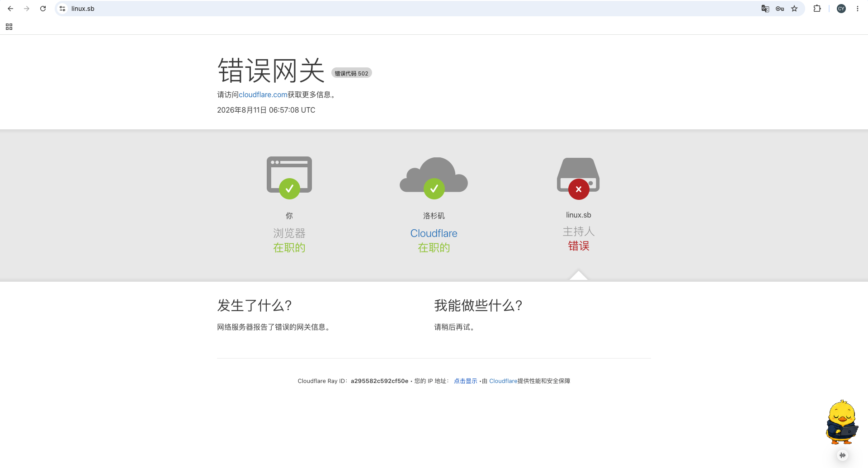Image resolution: width=868 pixels, height=468 pixels.
Task: Reload the linux.sb page
Action: click(x=43, y=9)
